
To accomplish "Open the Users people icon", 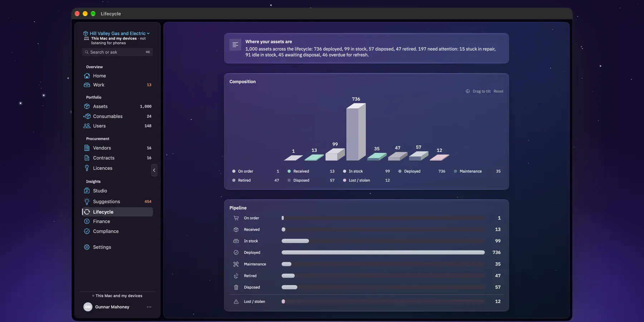I will [x=87, y=126].
